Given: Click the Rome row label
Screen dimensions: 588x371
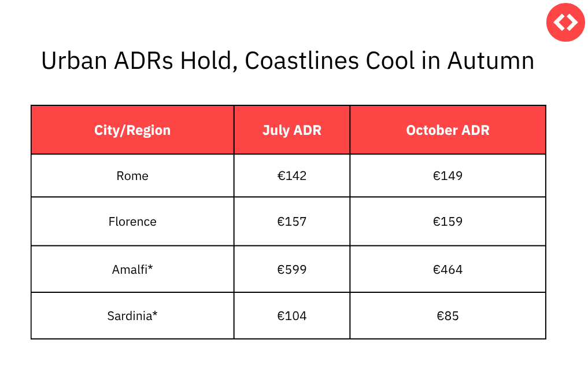Looking at the screenshot, I should [x=132, y=176].
